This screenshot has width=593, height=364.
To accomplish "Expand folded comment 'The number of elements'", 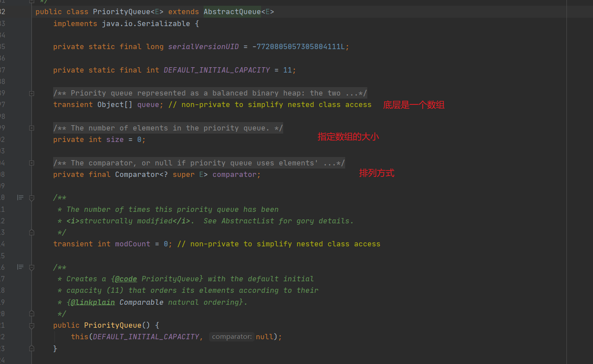I will point(31,128).
